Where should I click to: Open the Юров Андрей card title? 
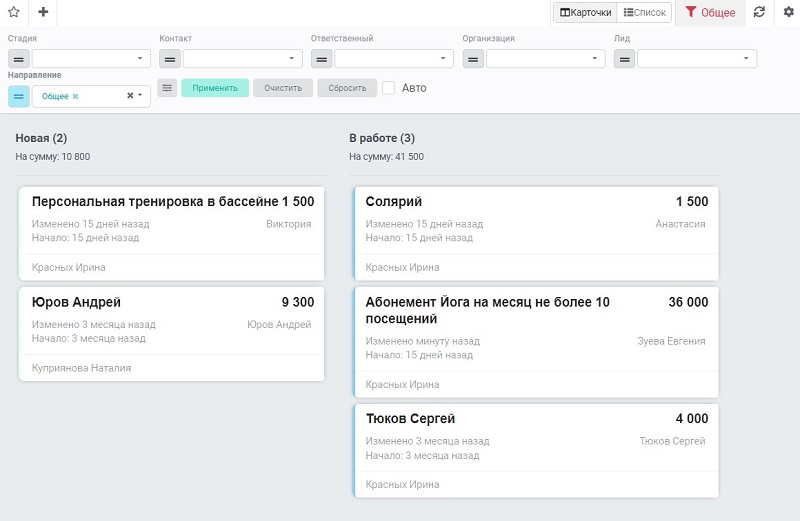point(77,302)
